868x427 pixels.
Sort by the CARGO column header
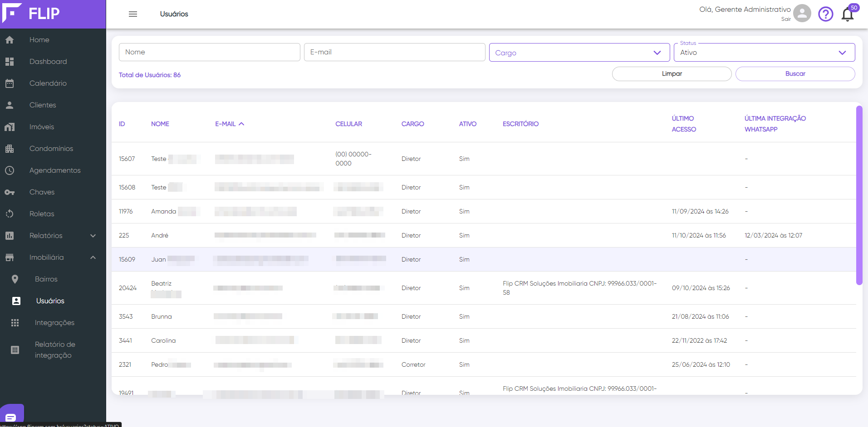412,124
